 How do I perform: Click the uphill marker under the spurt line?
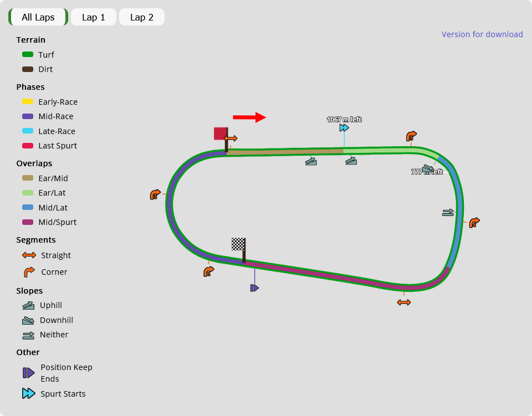(x=351, y=161)
